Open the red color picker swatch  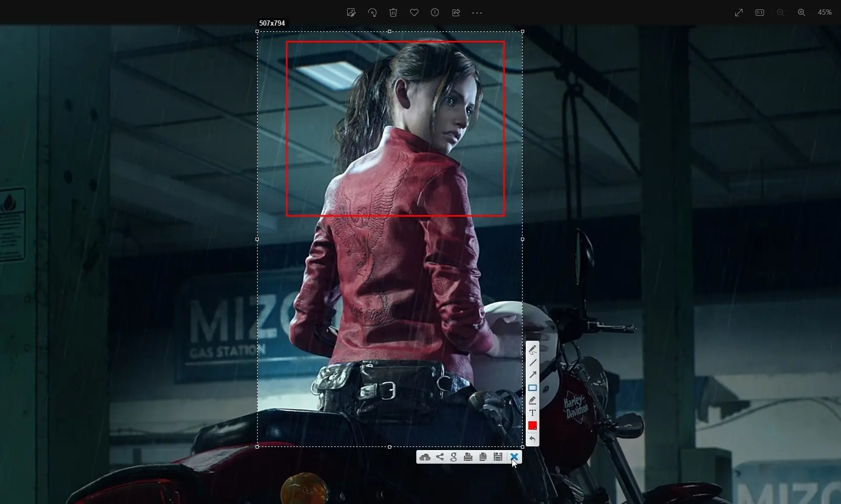coord(533,426)
